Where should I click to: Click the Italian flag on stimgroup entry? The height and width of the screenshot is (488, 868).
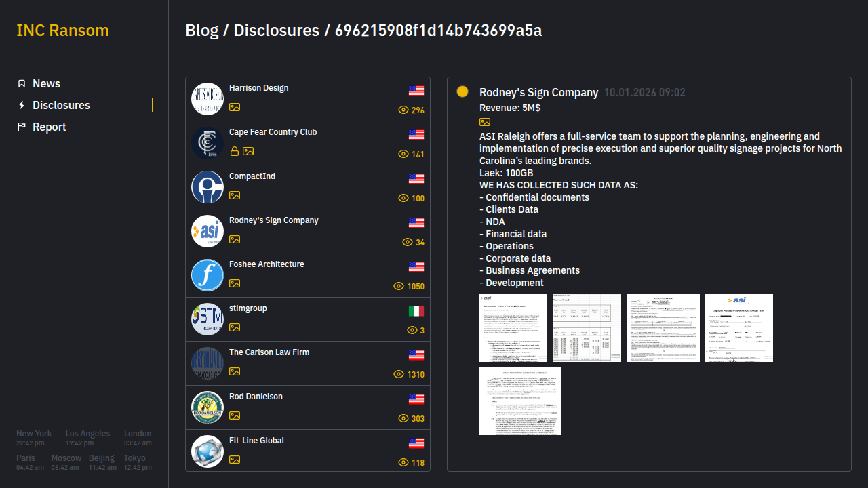(416, 311)
